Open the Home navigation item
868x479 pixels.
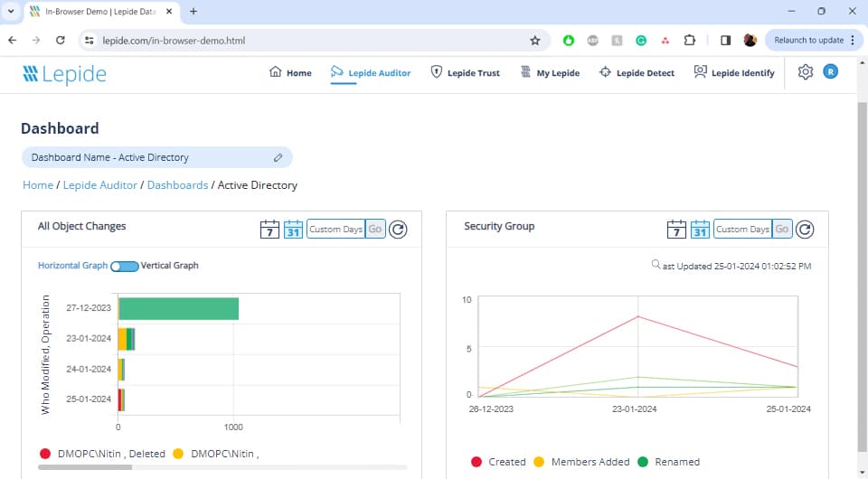290,72
